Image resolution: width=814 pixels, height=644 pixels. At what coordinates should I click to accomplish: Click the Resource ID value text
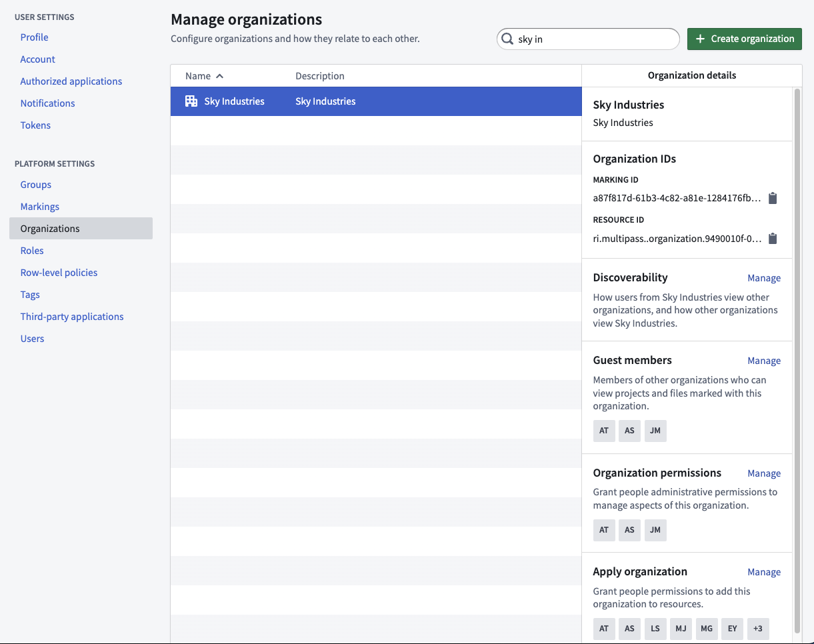click(677, 239)
